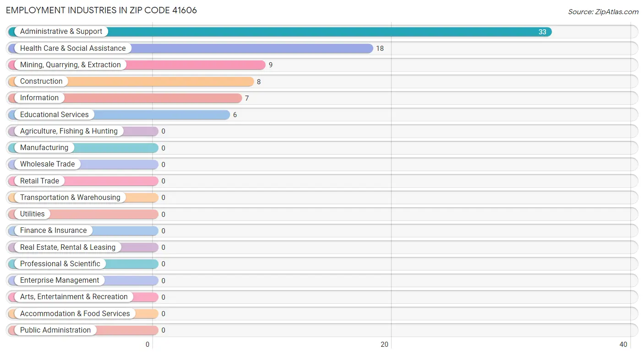Click the 'Arts, Entertainment & Recreation' label
Image resolution: width=644 pixels, height=355 pixels.
pos(74,297)
